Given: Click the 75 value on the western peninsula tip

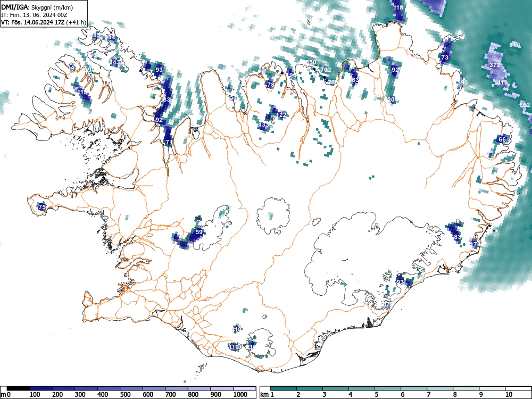Looking at the screenshot, I should [x=43, y=206].
